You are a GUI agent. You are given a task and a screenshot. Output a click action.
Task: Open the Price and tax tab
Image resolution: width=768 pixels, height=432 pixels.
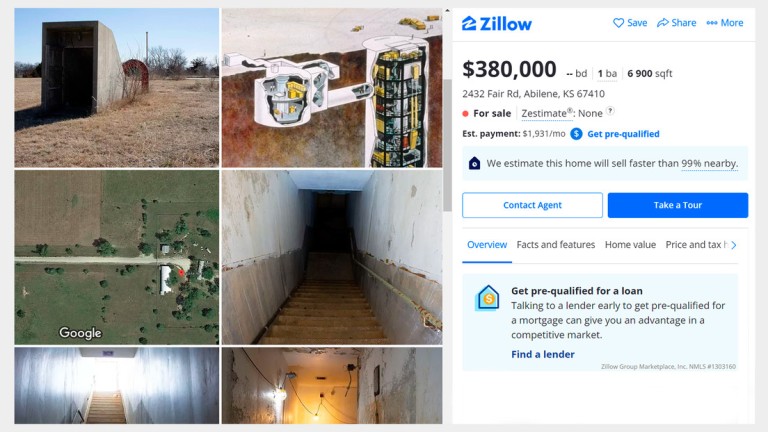[x=696, y=244]
